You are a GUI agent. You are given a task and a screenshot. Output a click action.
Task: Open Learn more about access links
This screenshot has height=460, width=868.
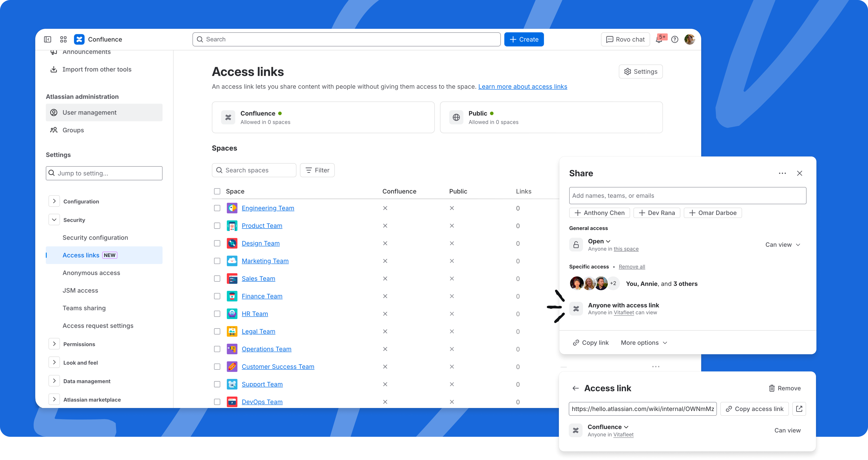click(x=523, y=87)
